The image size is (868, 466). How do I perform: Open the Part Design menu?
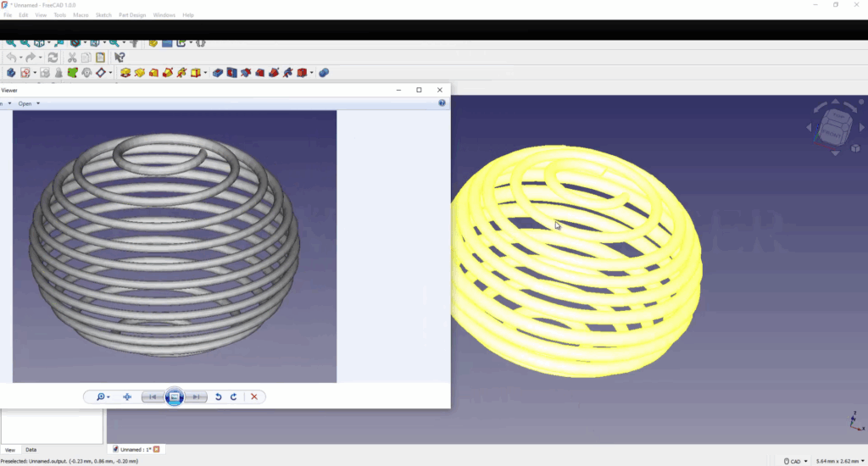point(132,15)
